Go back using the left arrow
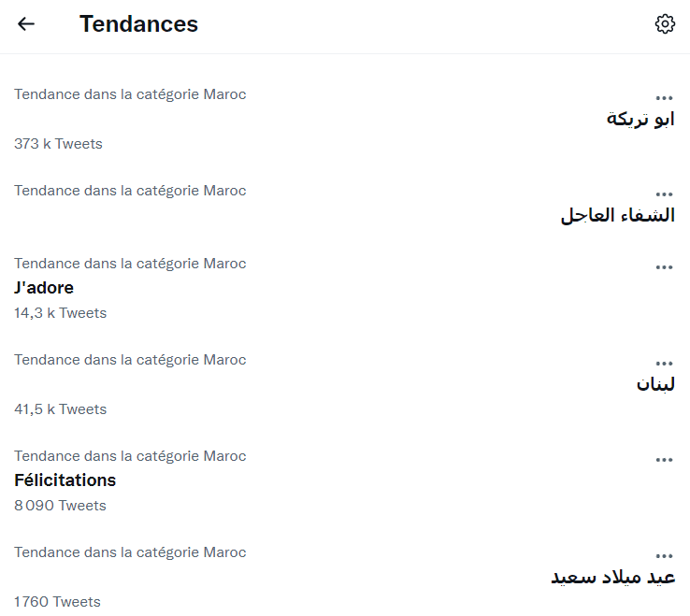The image size is (690, 616). tap(26, 24)
